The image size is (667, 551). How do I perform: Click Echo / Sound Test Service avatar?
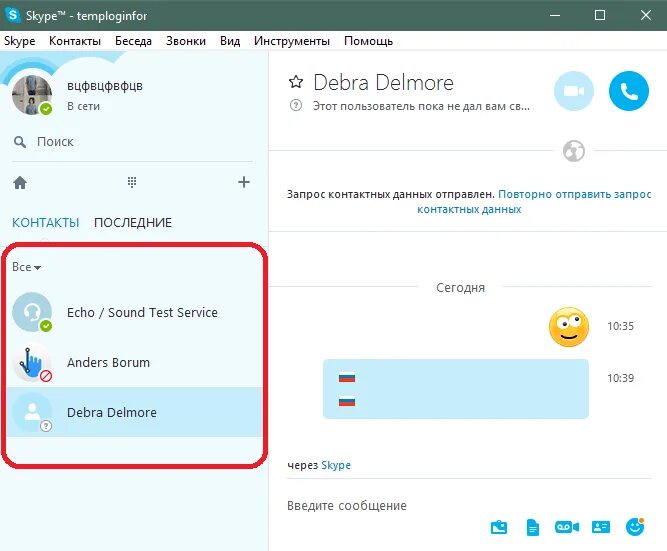tap(32, 312)
